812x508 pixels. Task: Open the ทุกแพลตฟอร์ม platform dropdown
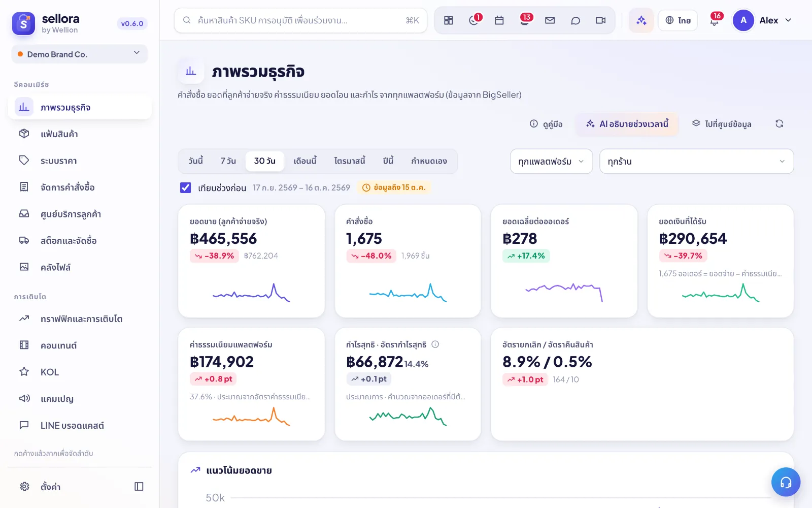coord(551,162)
